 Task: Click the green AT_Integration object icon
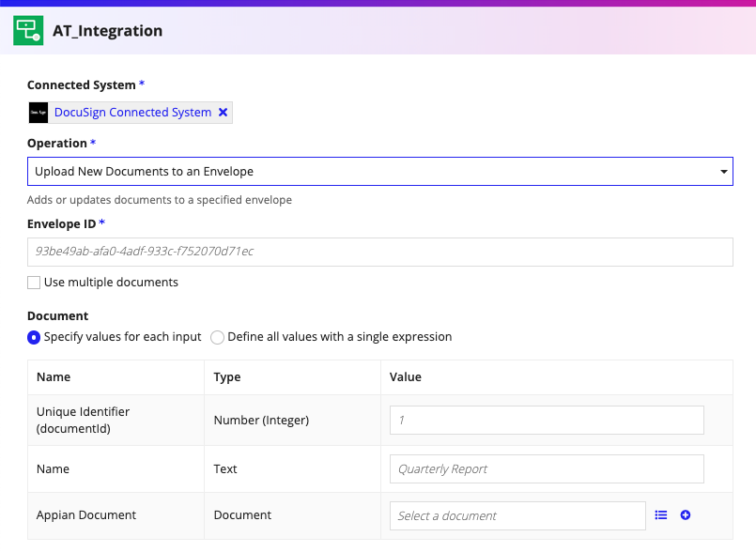pos(27,30)
